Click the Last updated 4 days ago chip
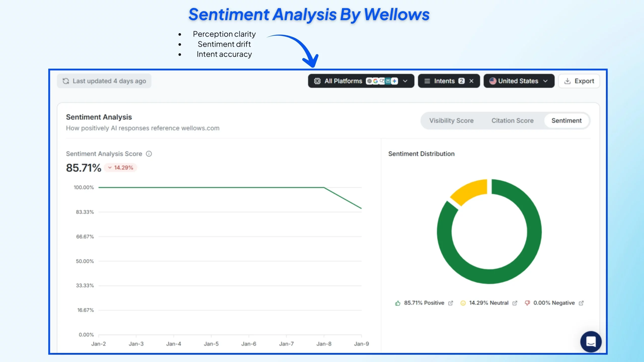This screenshot has width=644, height=362. pyautogui.click(x=104, y=81)
